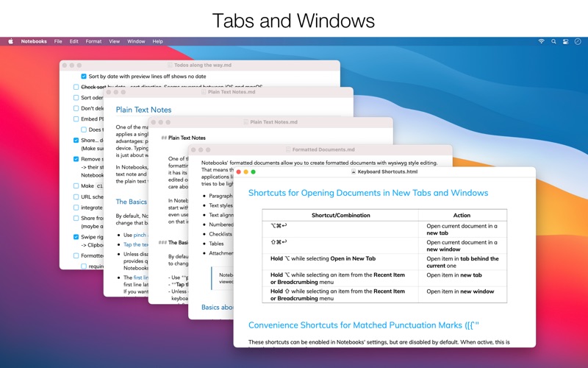Click document icon beside Keyboard Shortcuts.html title
The height and width of the screenshot is (368, 588).
point(354,171)
